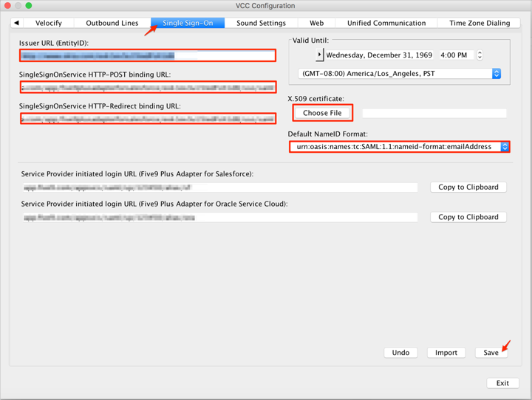This screenshot has width=532, height=400.
Task: Save the Single Sign-On configuration
Action: [491, 353]
